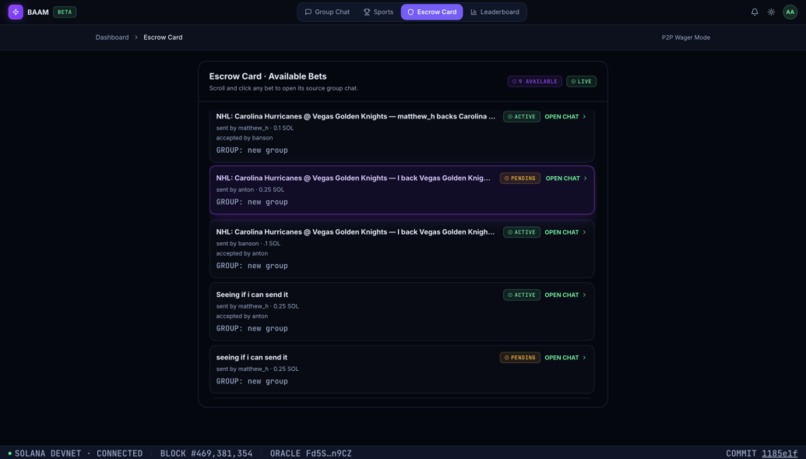
Task: Click the BETA badge next to BAAM
Action: (65, 12)
